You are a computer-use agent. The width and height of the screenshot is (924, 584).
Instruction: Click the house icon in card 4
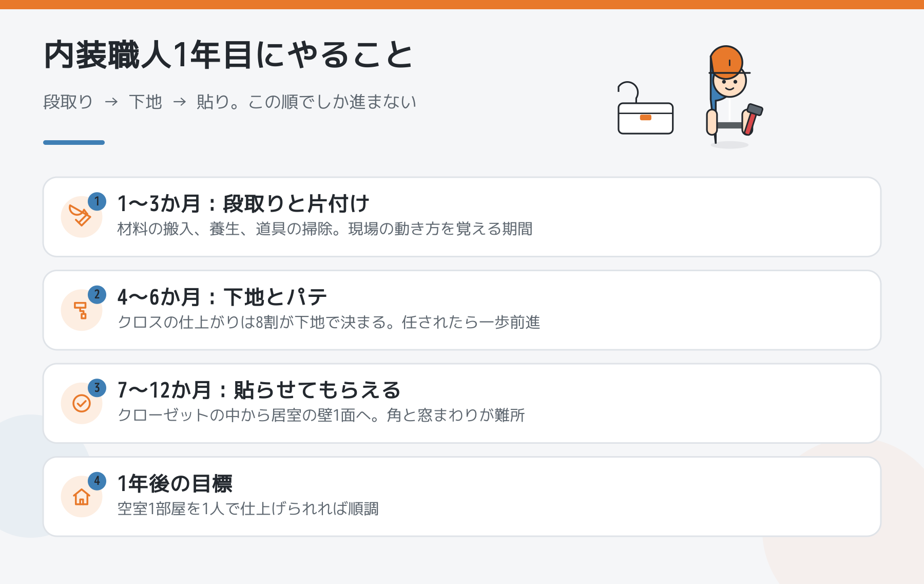click(x=81, y=497)
